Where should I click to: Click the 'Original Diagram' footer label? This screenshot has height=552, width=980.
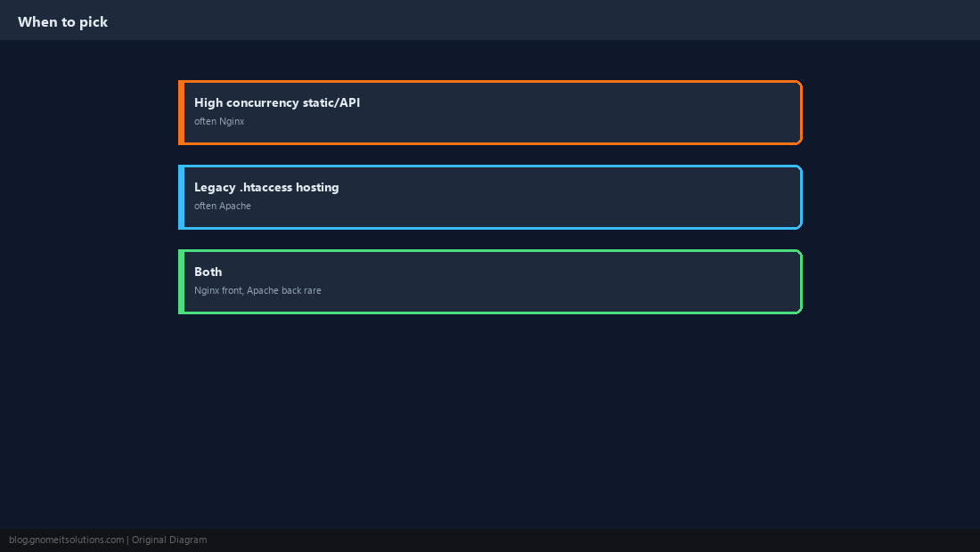click(x=169, y=540)
